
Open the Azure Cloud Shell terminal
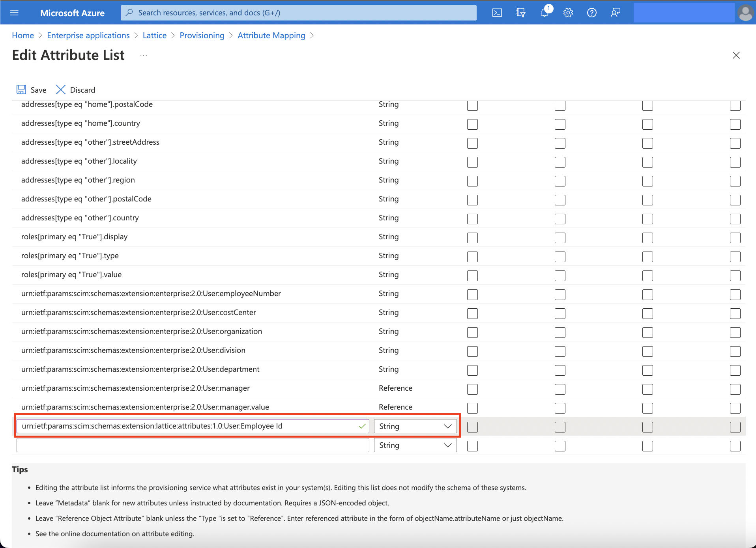[497, 12]
